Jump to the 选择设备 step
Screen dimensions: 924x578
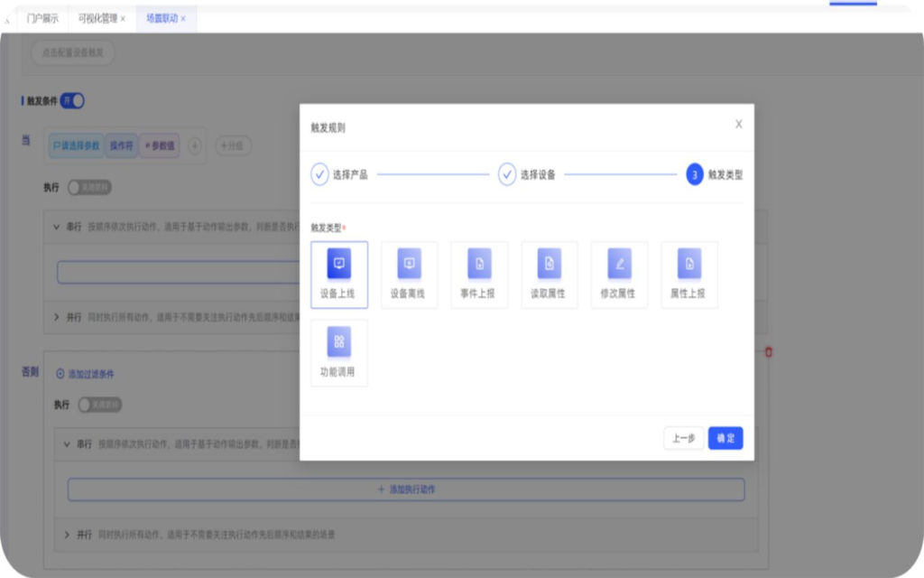click(x=527, y=174)
